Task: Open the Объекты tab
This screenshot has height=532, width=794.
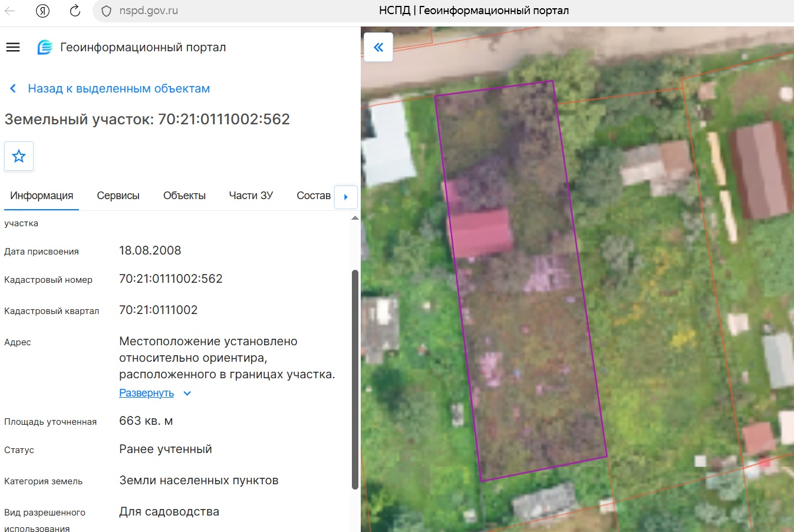Action: (x=185, y=196)
